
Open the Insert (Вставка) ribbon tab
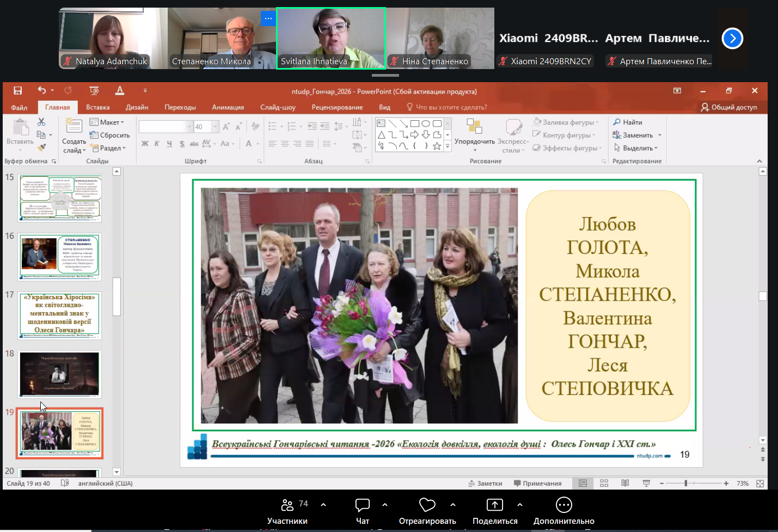coord(97,107)
